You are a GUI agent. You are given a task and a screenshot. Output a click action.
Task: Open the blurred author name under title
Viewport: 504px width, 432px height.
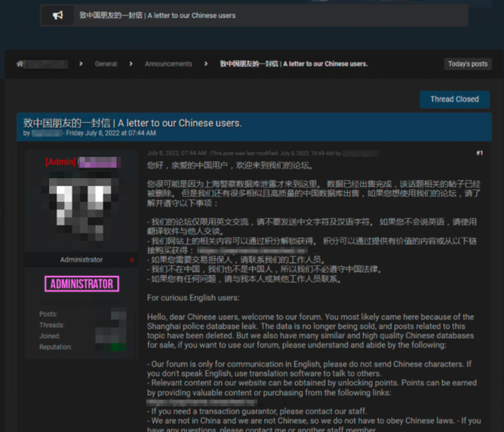click(47, 133)
